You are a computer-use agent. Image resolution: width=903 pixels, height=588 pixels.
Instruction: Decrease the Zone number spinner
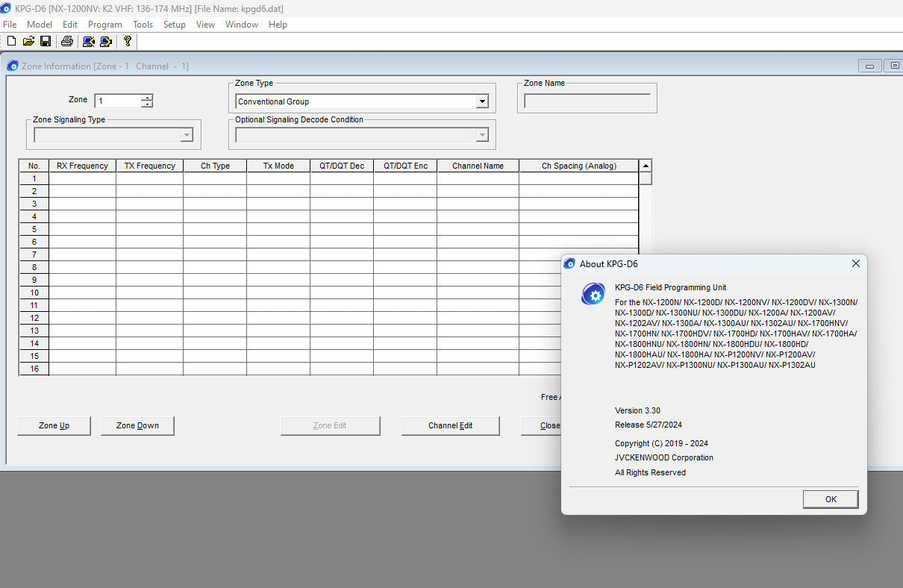[147, 104]
